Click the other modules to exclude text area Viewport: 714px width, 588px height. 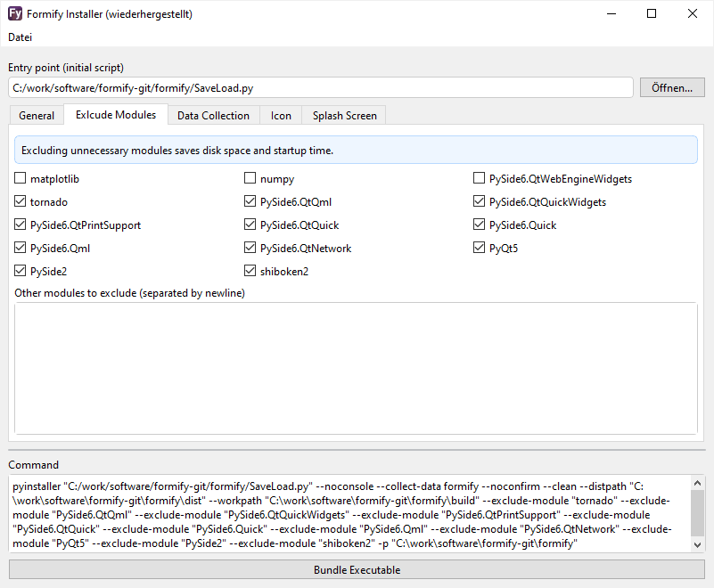tap(356, 367)
